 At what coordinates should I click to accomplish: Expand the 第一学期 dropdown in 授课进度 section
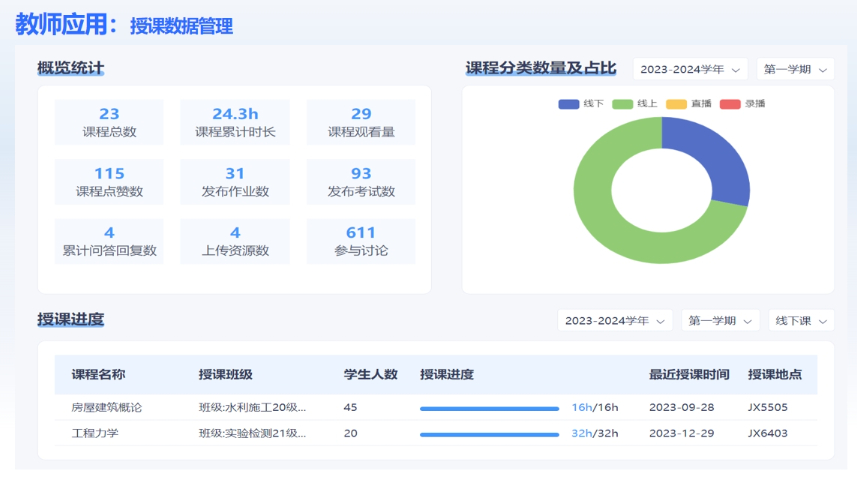(720, 321)
